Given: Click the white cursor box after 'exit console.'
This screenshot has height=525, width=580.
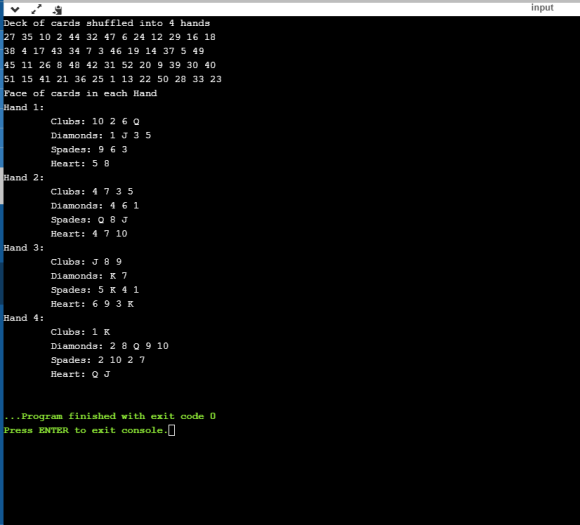Looking at the screenshot, I should pos(171,430).
